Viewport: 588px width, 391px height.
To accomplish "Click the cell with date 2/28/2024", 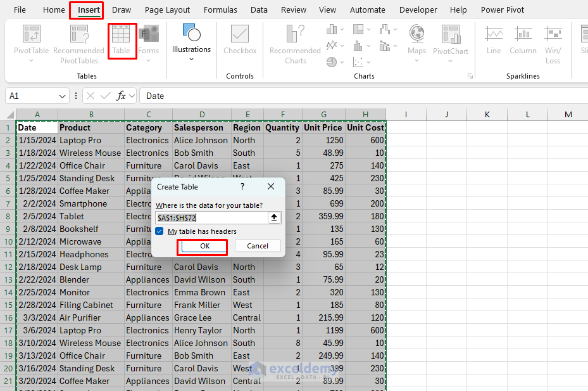I will click(x=37, y=305).
